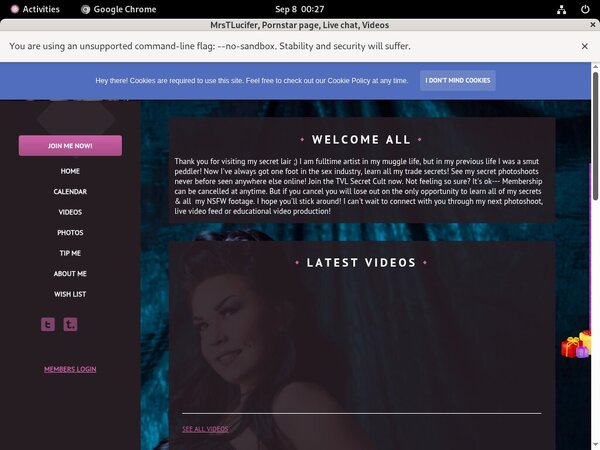The width and height of the screenshot is (600, 450).
Task: Open the Photos section
Action: pos(70,233)
